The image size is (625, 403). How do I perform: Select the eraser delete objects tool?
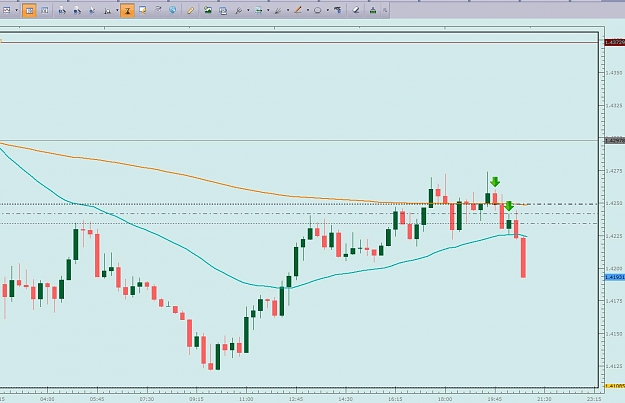(x=356, y=10)
